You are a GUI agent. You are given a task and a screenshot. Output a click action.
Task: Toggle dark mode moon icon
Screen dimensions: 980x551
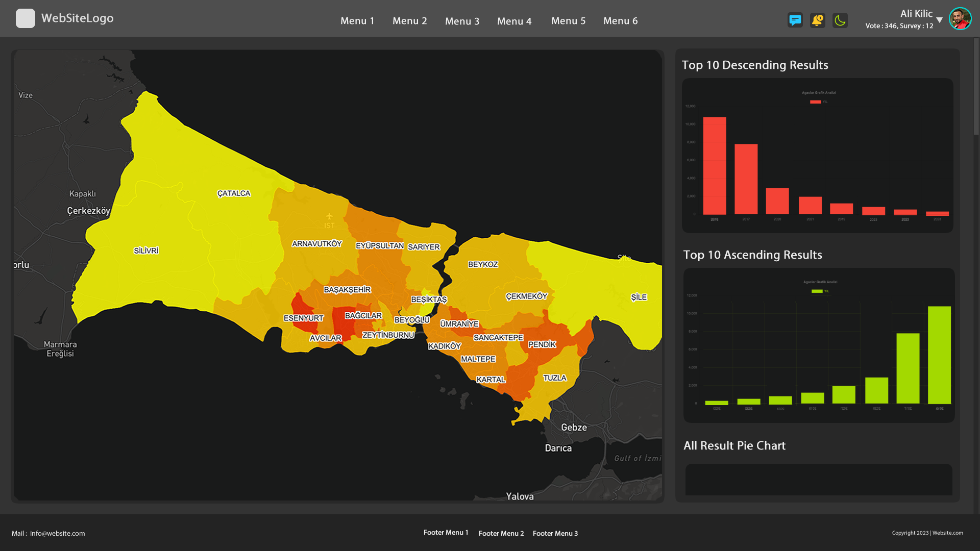click(x=840, y=20)
